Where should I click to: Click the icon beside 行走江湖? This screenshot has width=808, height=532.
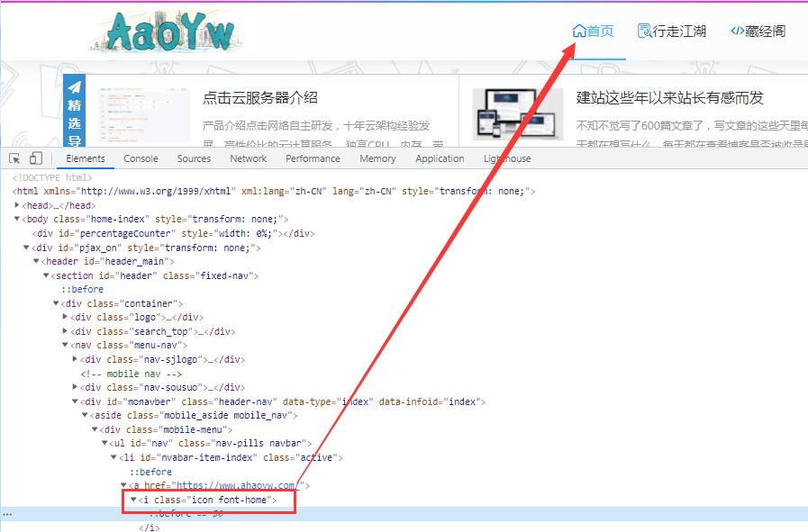tap(644, 31)
